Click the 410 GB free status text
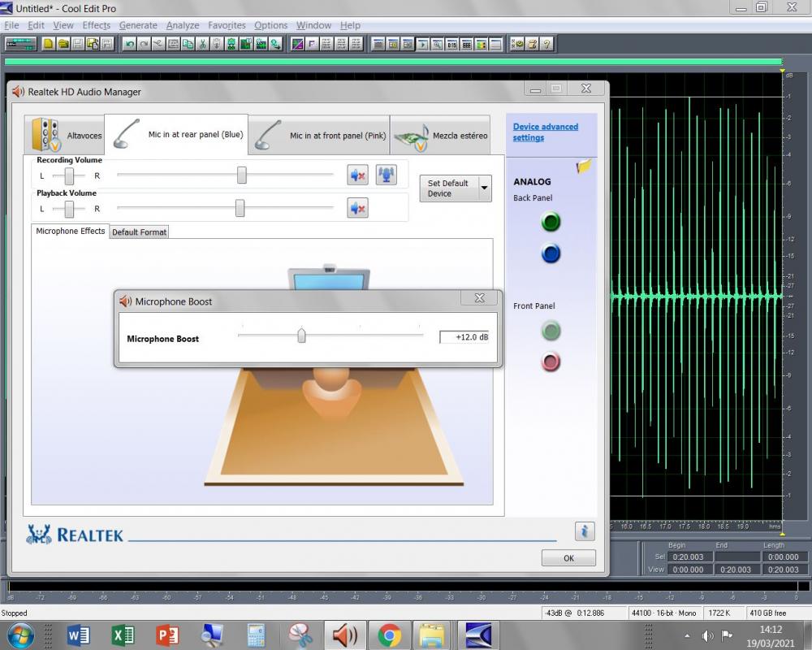The image size is (812, 650). [768, 613]
